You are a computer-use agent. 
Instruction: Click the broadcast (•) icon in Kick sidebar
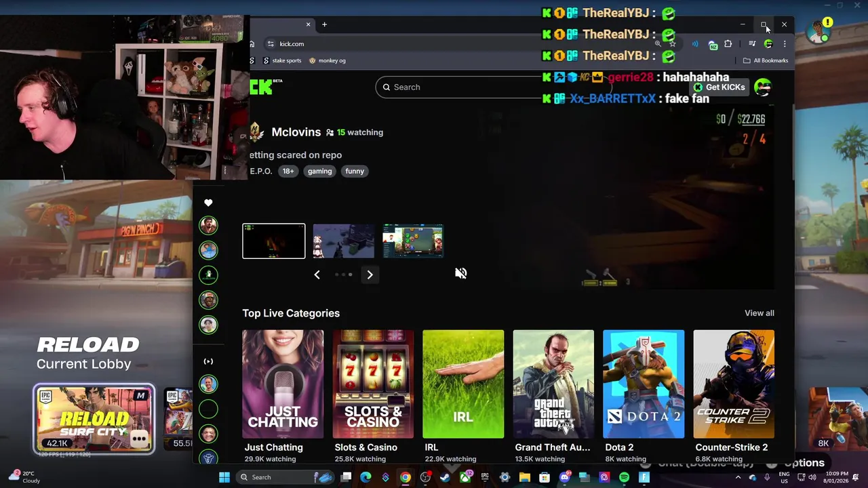point(208,361)
